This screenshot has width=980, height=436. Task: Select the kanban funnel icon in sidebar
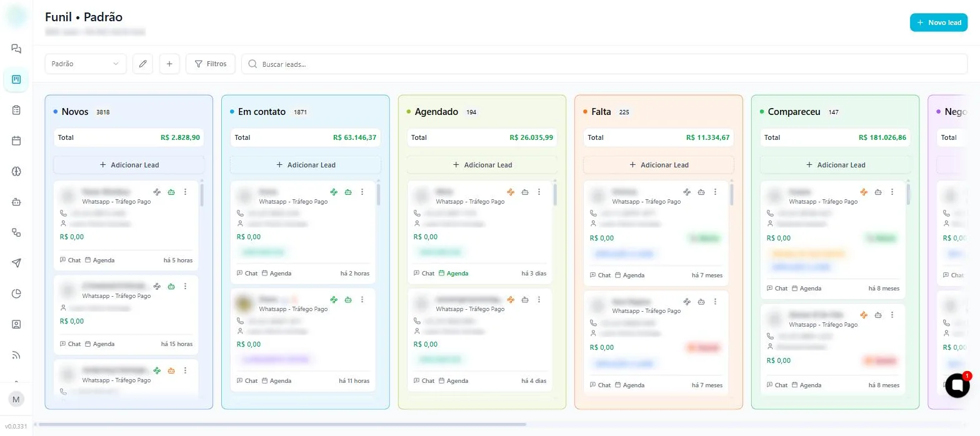pyautogui.click(x=16, y=79)
